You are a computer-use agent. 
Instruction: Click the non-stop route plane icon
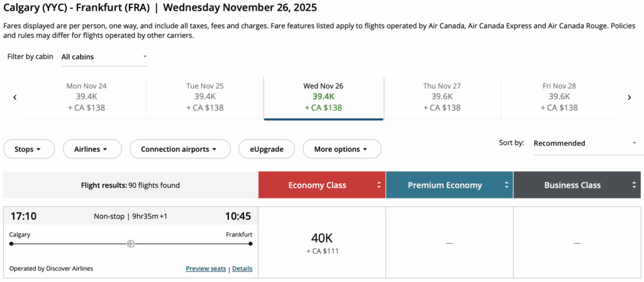(x=131, y=243)
